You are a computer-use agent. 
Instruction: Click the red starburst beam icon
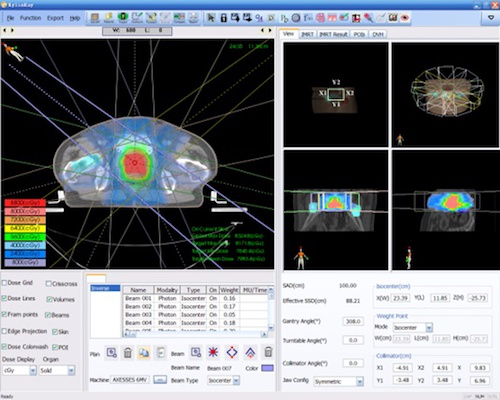point(213,352)
